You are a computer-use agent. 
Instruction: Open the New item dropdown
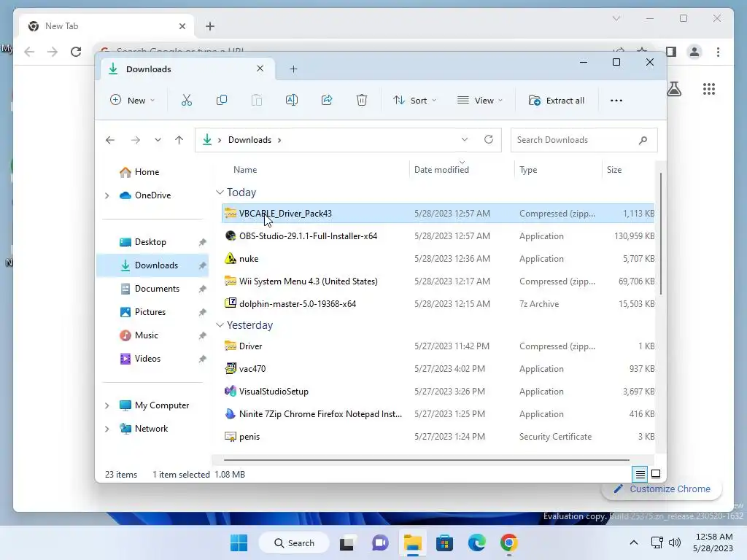(x=133, y=101)
